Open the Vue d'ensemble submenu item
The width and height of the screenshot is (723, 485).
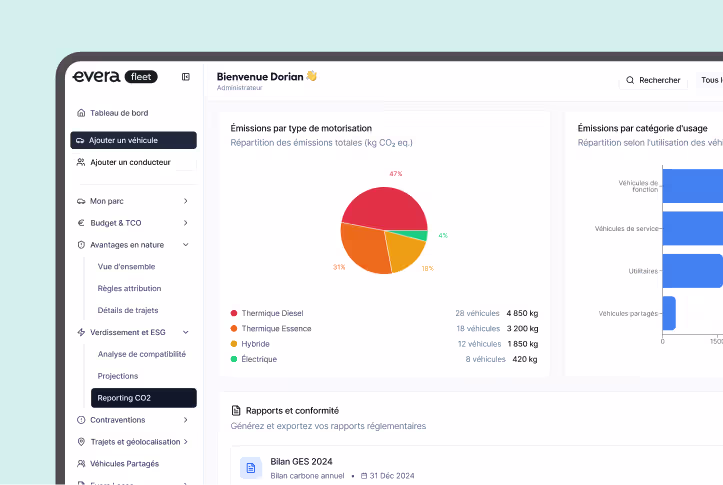[x=126, y=266]
